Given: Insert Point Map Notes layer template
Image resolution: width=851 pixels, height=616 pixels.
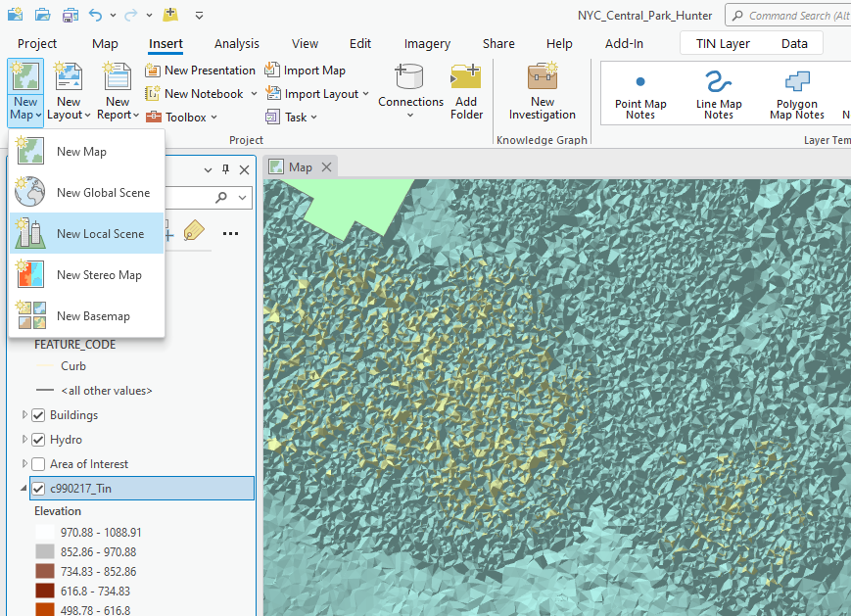Looking at the screenshot, I should (x=640, y=94).
